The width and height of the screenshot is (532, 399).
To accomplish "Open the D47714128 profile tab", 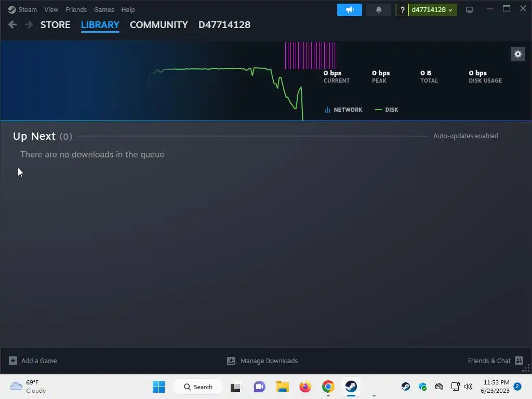I will 224,25.
